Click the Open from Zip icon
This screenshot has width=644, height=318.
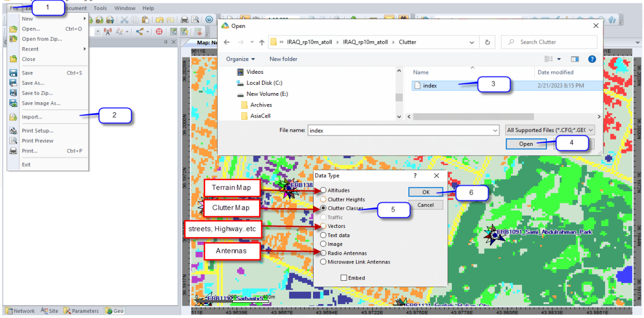[13, 39]
